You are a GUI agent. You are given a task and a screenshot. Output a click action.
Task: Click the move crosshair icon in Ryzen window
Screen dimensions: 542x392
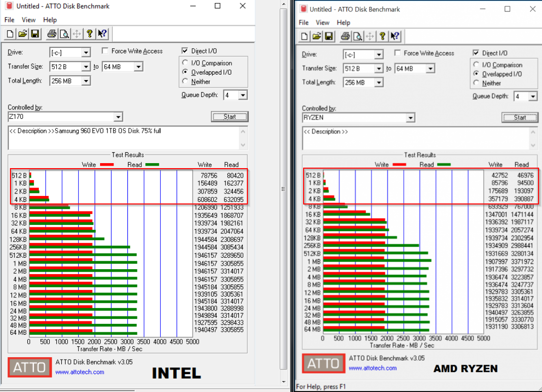pos(370,36)
